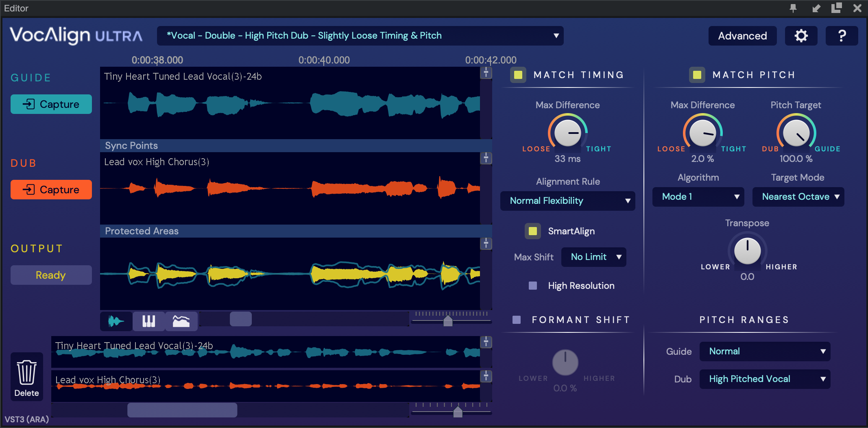This screenshot has width=868, height=428.
Task: Switch to the waveform view icon
Action: point(116,321)
